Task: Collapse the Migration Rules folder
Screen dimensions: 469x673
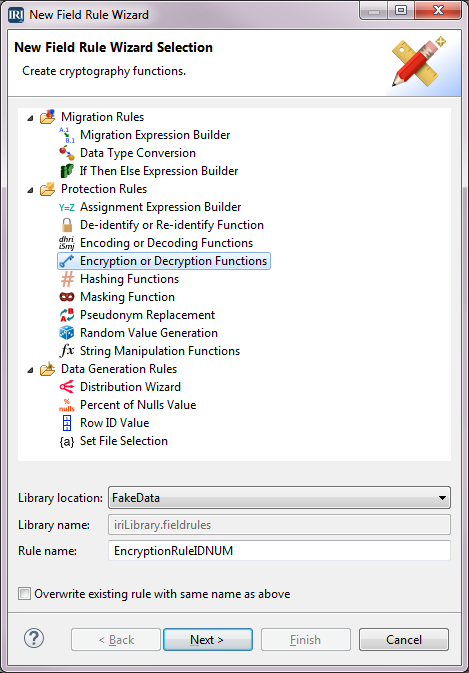Action: point(30,118)
